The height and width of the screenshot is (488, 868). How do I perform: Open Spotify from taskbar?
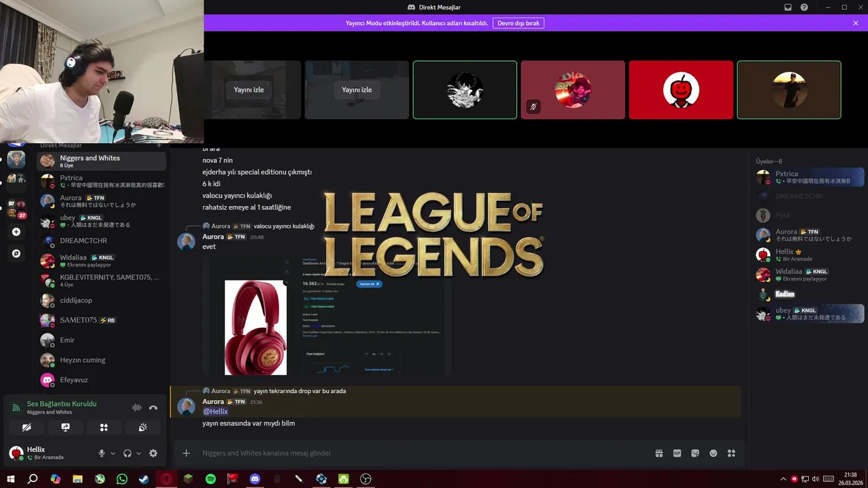pyautogui.click(x=211, y=479)
